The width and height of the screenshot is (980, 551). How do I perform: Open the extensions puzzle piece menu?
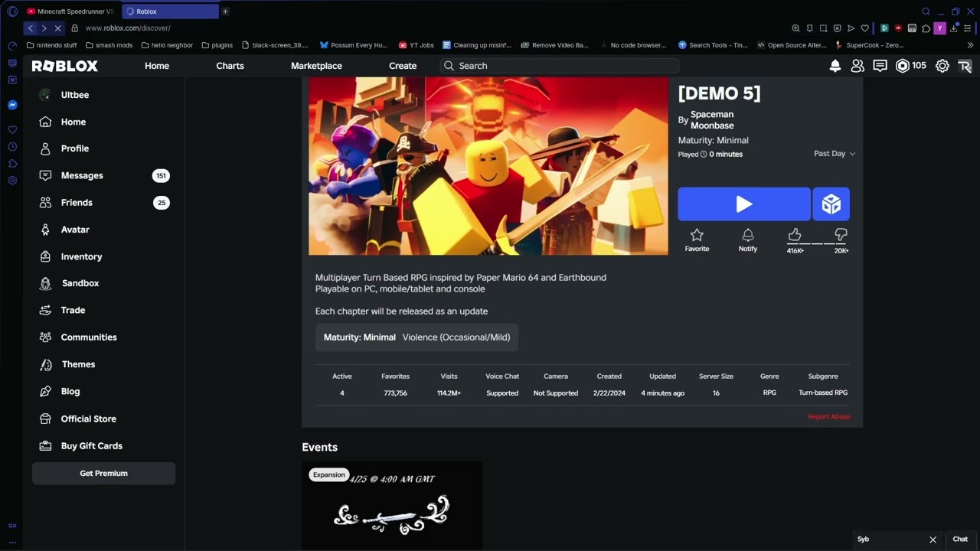pyautogui.click(x=926, y=28)
